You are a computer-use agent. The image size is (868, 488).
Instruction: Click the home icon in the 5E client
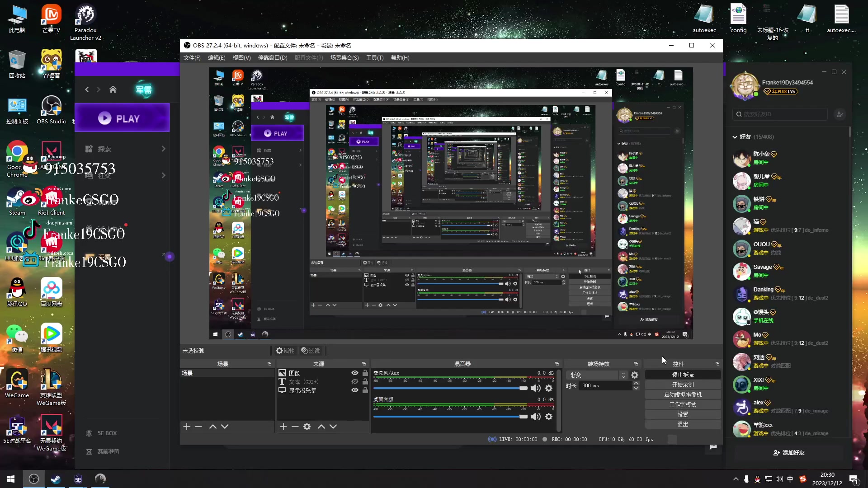[x=113, y=89]
